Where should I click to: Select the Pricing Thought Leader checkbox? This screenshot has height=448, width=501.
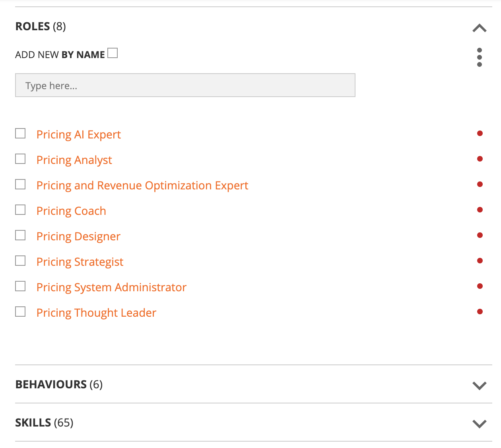tap(20, 312)
